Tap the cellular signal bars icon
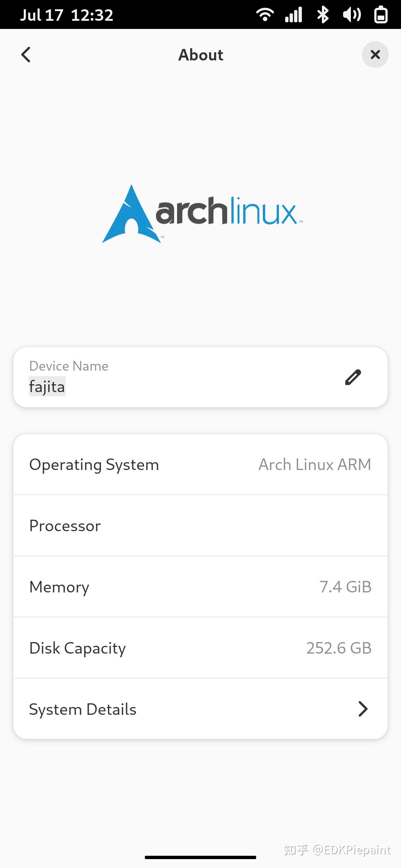Screen dimensions: 401x868 click(x=293, y=15)
